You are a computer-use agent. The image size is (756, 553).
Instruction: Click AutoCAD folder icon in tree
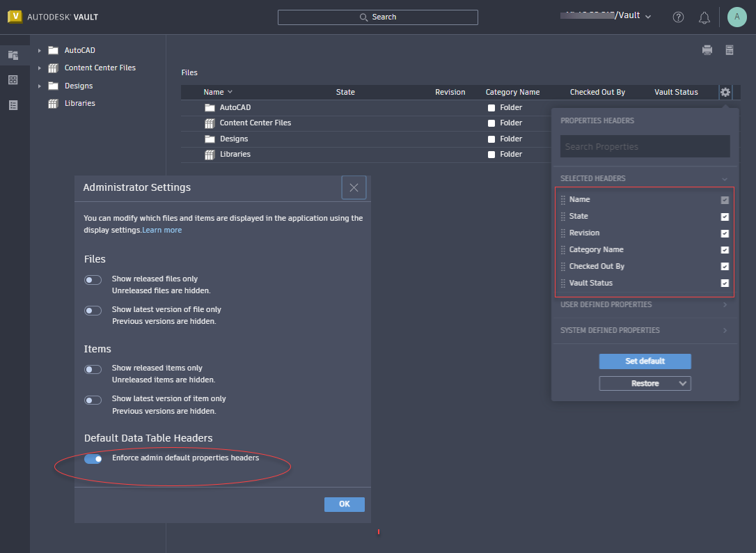(53, 50)
